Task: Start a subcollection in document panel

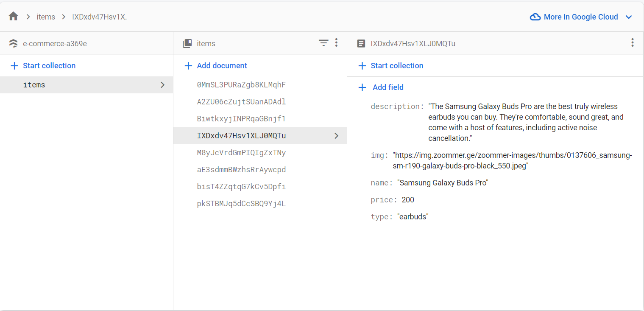Action: (x=391, y=66)
